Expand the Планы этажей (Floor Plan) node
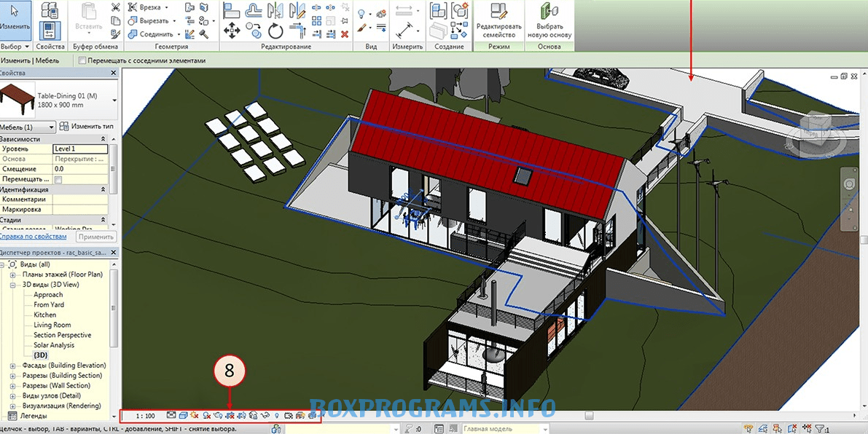The width and height of the screenshot is (868, 434). pyautogui.click(x=13, y=275)
